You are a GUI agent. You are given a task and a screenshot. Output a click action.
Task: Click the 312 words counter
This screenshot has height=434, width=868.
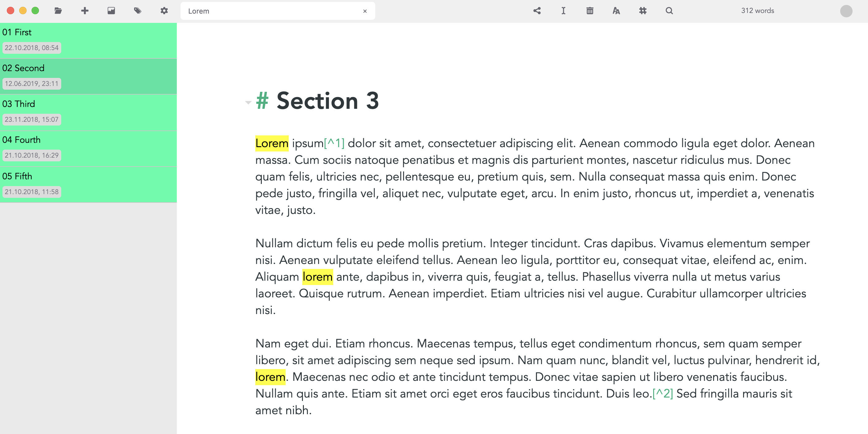click(757, 11)
